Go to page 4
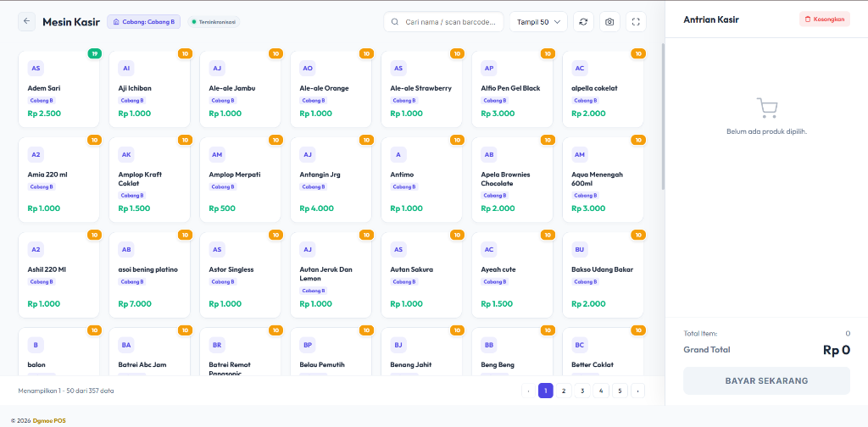Screen dimensions: 868x427 tap(601, 391)
